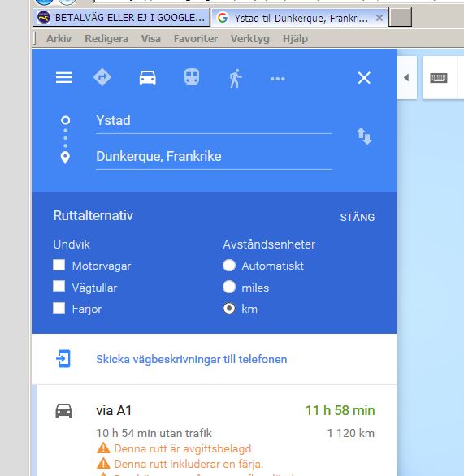Image resolution: width=464 pixels, height=476 pixels.
Task: Click Denna rutt inkluderar en färja text
Action: (x=189, y=464)
